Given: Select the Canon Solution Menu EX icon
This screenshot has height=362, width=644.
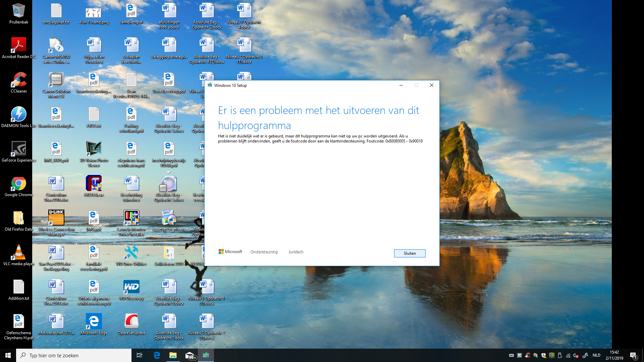Looking at the screenshot, I should (x=56, y=85).
